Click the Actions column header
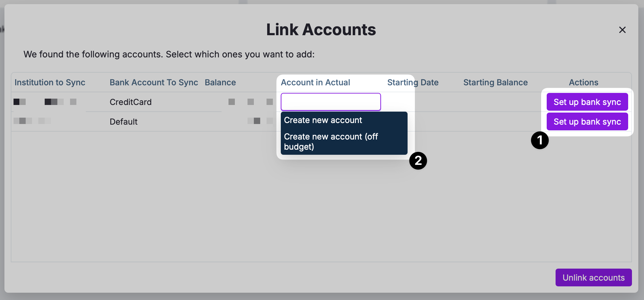Viewport: 644px width, 300px height. coord(583,82)
